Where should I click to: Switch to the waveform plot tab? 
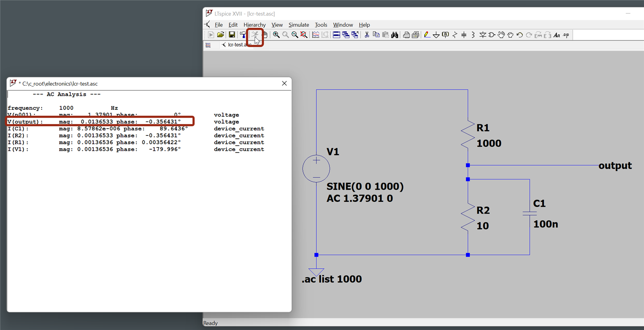click(208, 45)
